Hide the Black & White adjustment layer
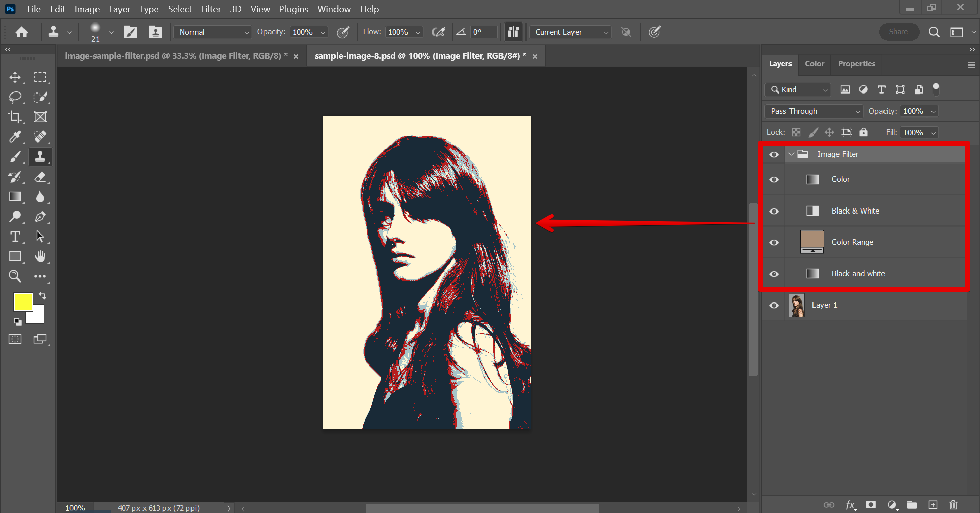980x513 pixels. coord(774,211)
